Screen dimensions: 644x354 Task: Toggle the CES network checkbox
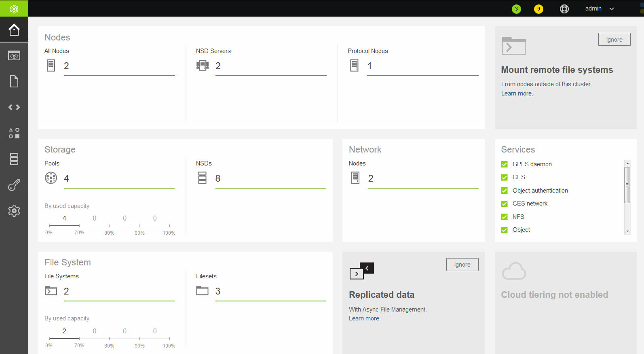pos(504,203)
